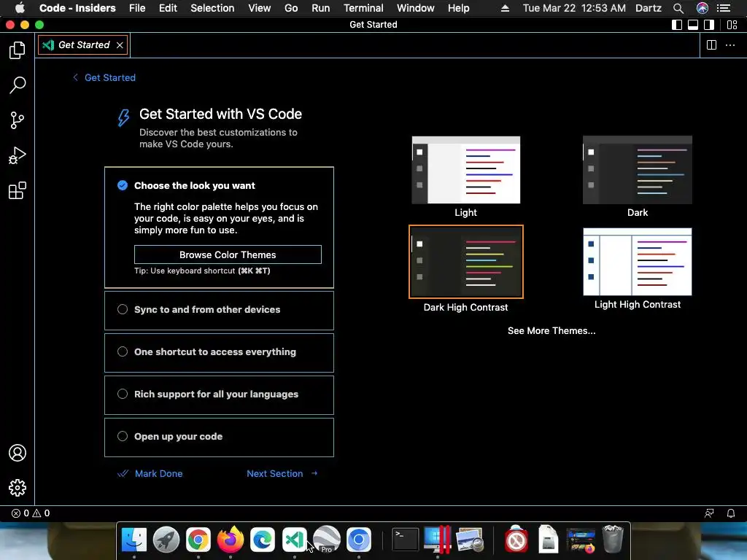The width and height of the screenshot is (747, 560).
Task: Open the Help menu
Action: 458,8
